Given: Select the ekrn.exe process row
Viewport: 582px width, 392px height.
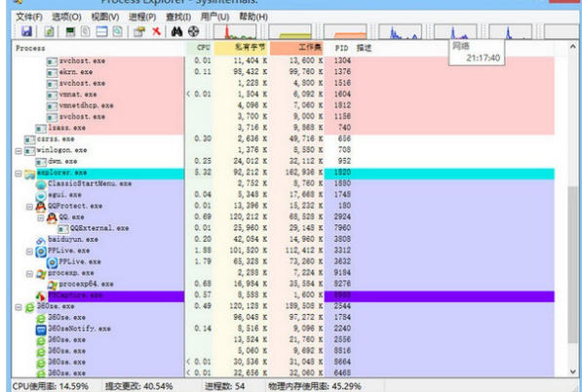Looking at the screenshot, I should pos(284,71).
